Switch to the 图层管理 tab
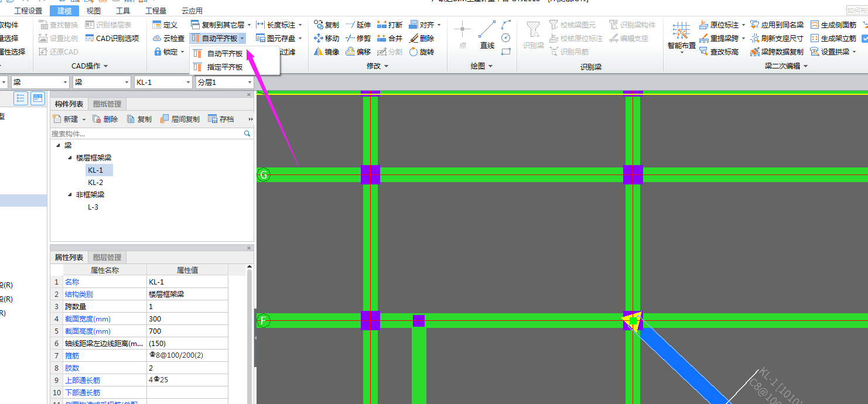Image resolution: width=868 pixels, height=404 pixels. coord(107,258)
